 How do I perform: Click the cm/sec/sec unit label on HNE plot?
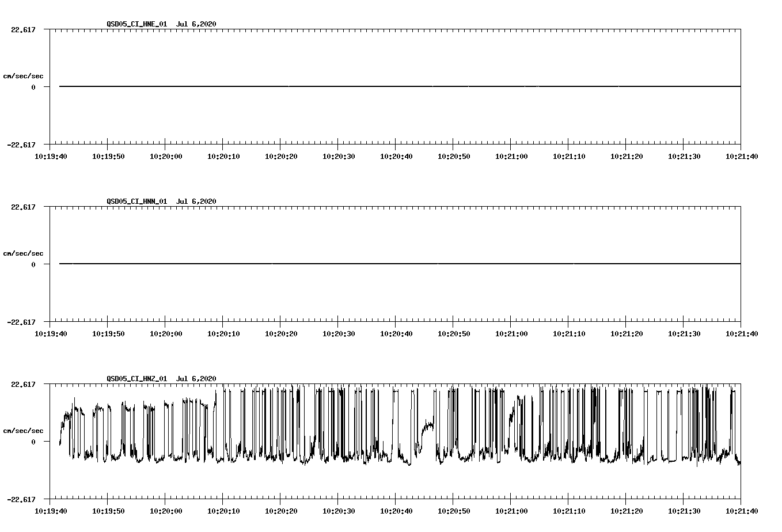click(x=23, y=76)
